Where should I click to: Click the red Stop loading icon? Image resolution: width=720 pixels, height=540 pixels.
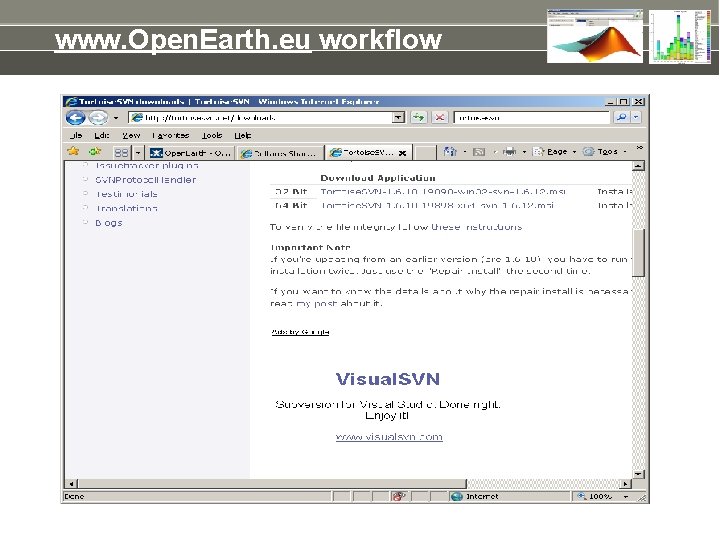(x=439, y=118)
